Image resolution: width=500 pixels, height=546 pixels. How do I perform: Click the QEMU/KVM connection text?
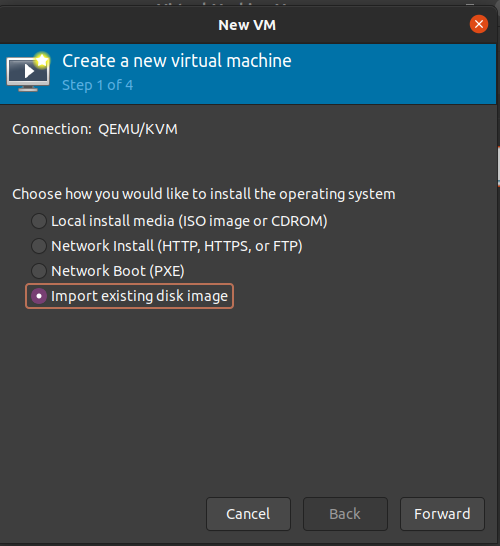138,129
